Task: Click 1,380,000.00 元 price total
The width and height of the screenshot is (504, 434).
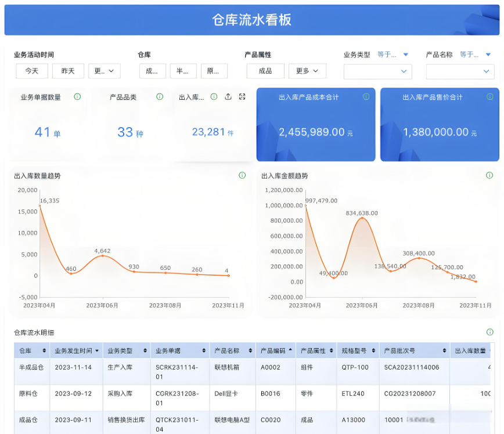Action: tap(440, 132)
